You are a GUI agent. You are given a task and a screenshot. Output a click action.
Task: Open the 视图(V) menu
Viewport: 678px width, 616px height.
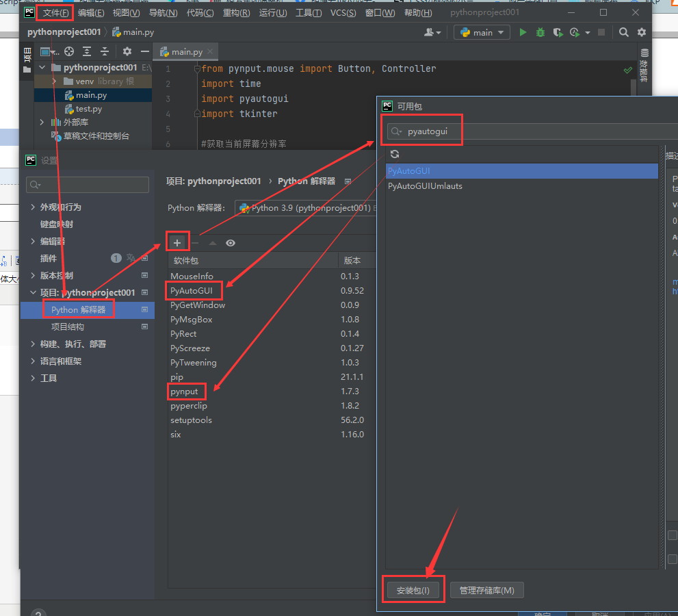[x=126, y=12]
